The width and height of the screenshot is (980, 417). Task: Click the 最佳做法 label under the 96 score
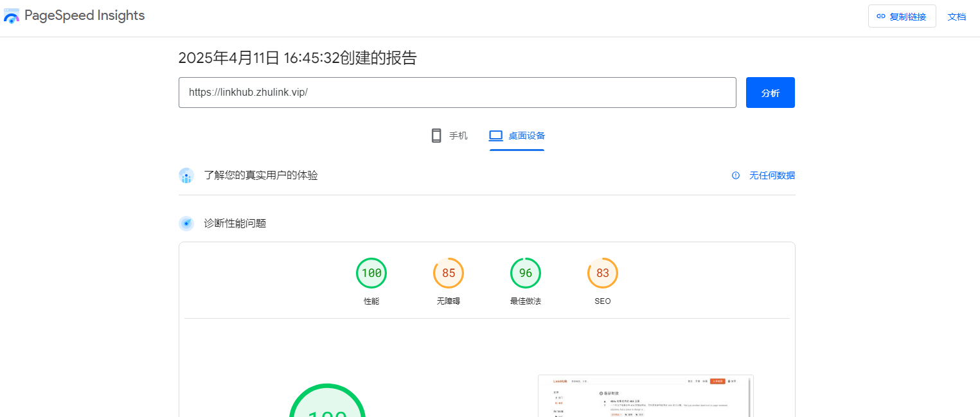pos(526,301)
